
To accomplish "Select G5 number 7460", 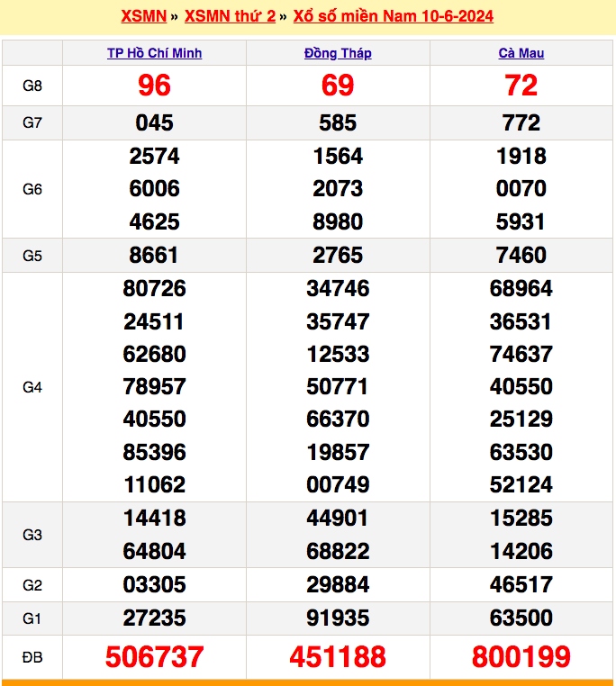I will (x=521, y=255).
